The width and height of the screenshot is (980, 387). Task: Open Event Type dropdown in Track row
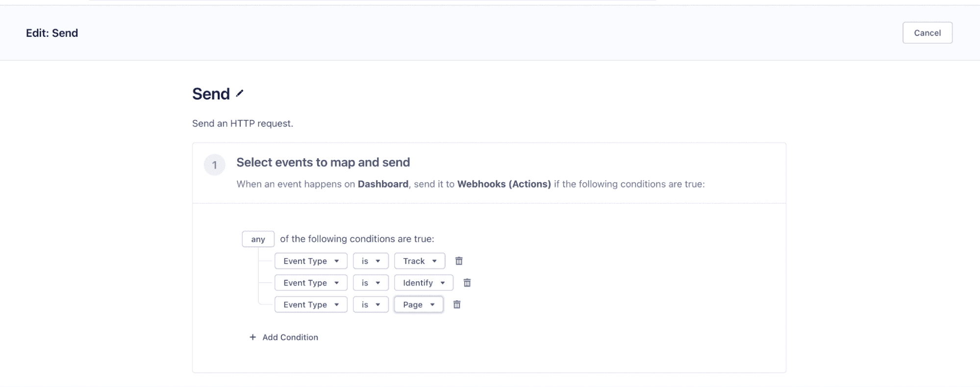(x=311, y=261)
